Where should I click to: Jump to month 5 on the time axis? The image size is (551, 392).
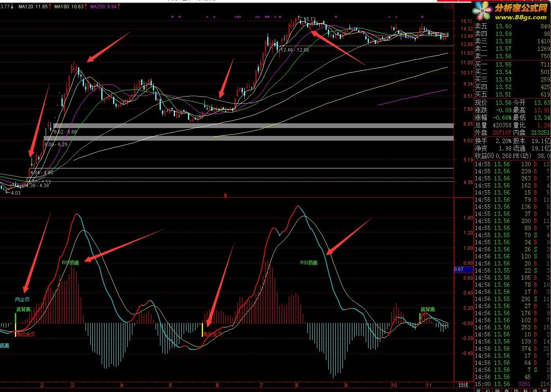171,385
